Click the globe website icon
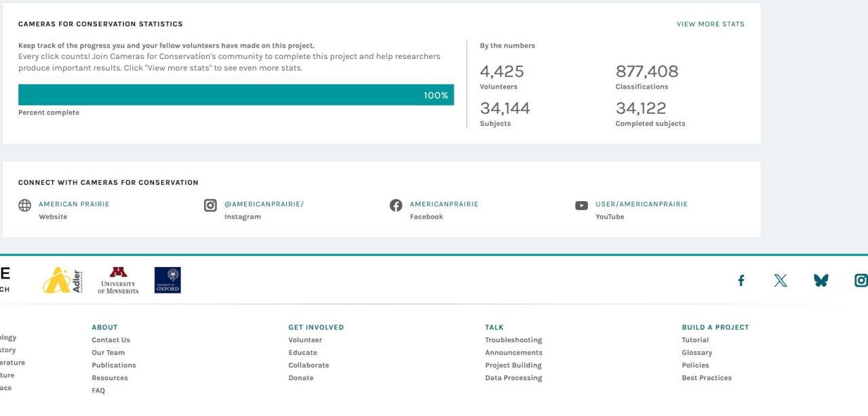This screenshot has width=868, height=416. pyautogui.click(x=24, y=206)
